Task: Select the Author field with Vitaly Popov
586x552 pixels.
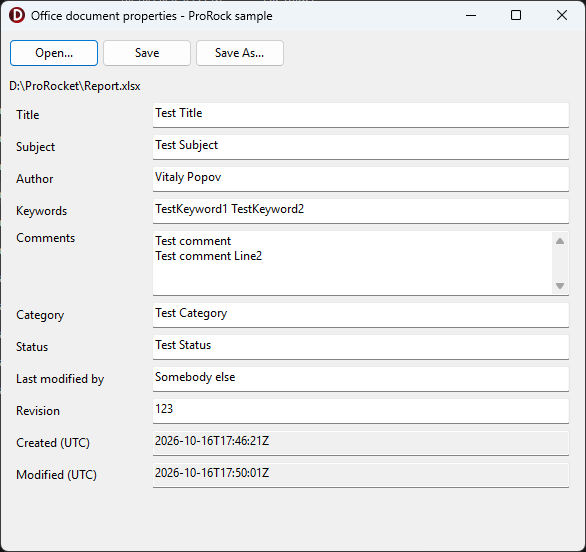Action: (361, 179)
